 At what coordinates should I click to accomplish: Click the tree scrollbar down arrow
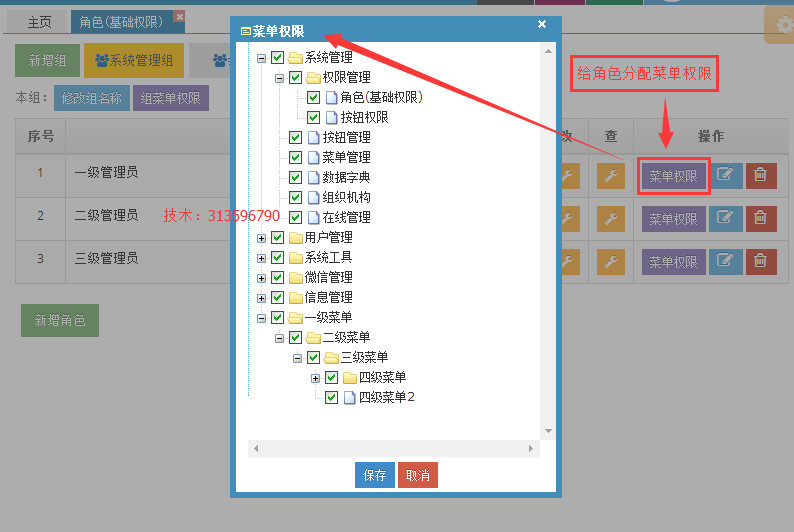548,431
